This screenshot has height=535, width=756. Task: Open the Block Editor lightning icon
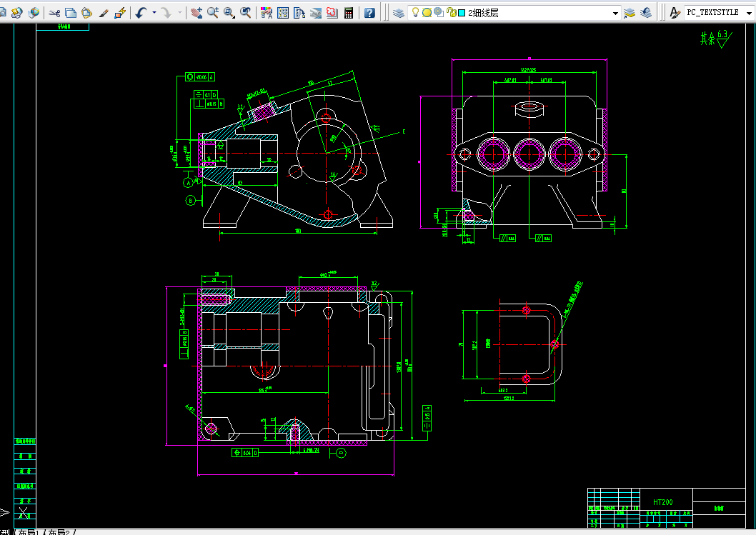[120, 13]
